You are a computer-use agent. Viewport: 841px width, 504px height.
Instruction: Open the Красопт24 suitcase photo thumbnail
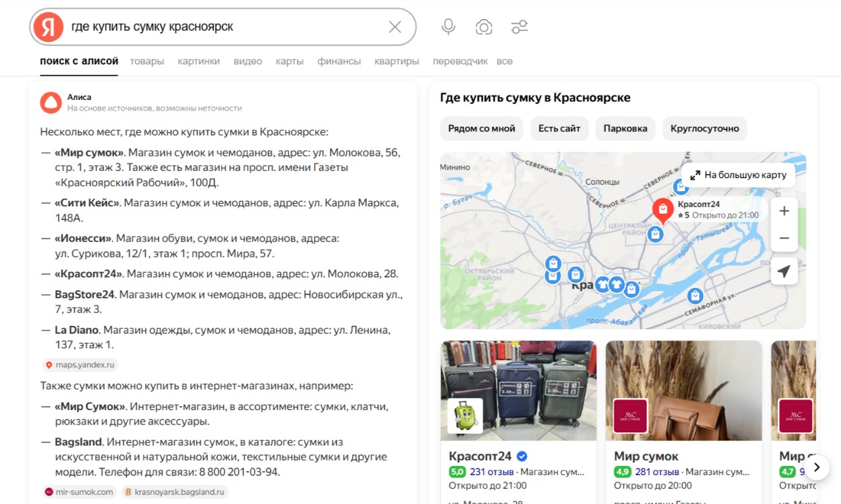[518, 390]
